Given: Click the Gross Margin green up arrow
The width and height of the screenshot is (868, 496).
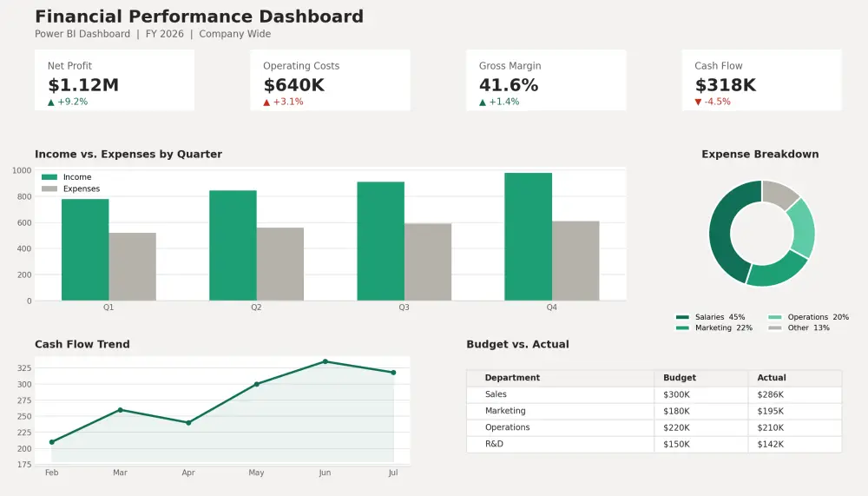Looking at the screenshot, I should [x=483, y=102].
